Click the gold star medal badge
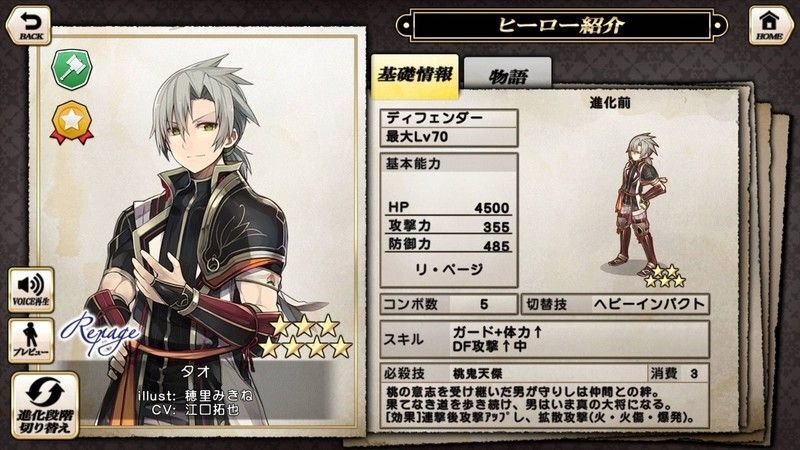This screenshot has height=450, width=800. tap(72, 122)
